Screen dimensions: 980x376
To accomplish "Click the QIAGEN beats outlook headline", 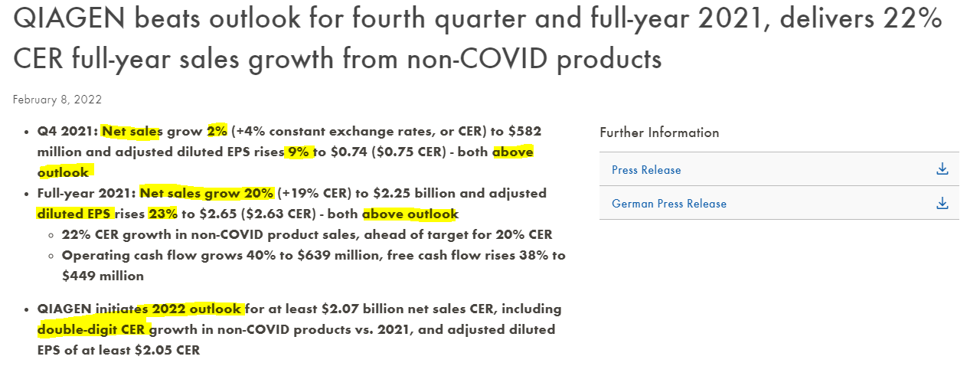I will [478, 39].
